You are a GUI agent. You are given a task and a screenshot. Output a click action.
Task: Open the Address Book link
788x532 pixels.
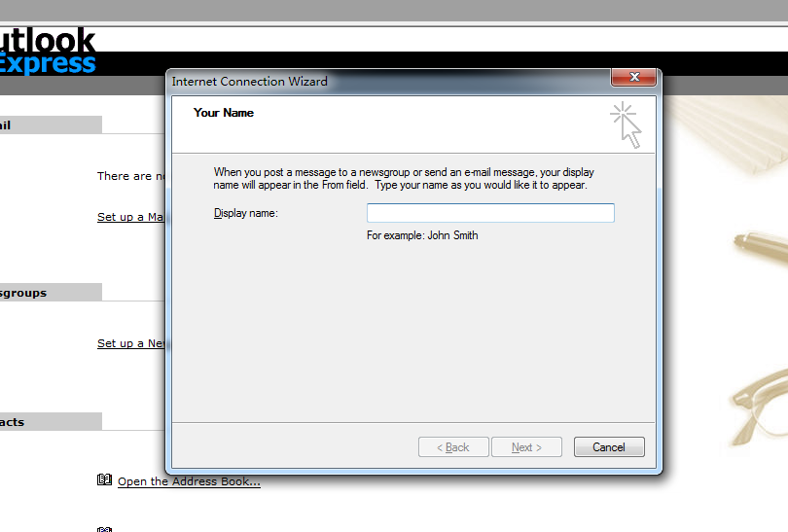[x=189, y=481]
